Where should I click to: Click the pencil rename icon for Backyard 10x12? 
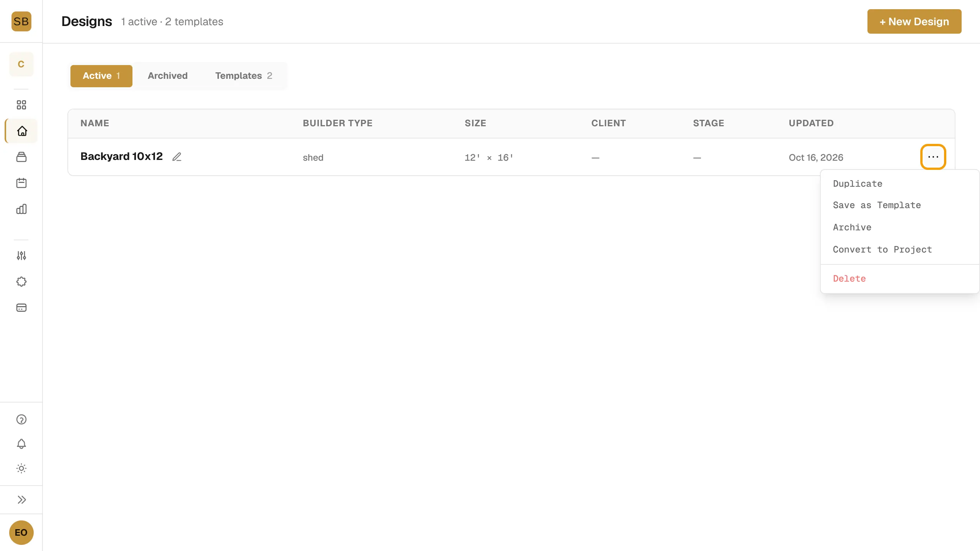tap(177, 157)
